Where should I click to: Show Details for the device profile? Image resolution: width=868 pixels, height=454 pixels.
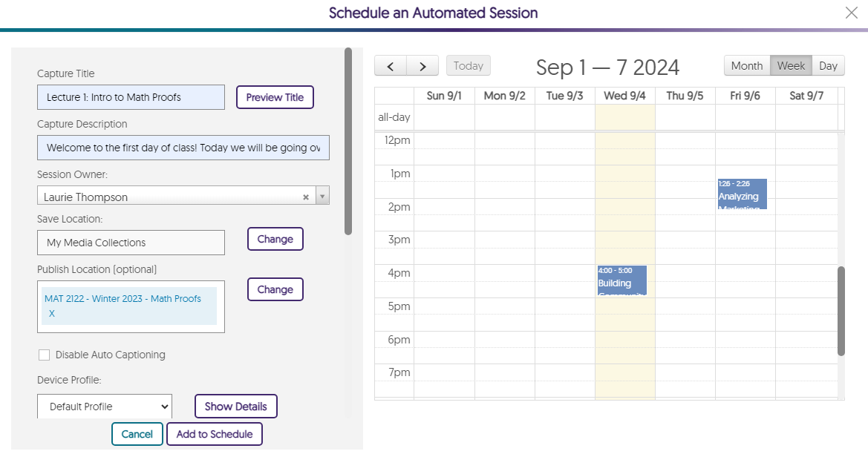tap(235, 406)
